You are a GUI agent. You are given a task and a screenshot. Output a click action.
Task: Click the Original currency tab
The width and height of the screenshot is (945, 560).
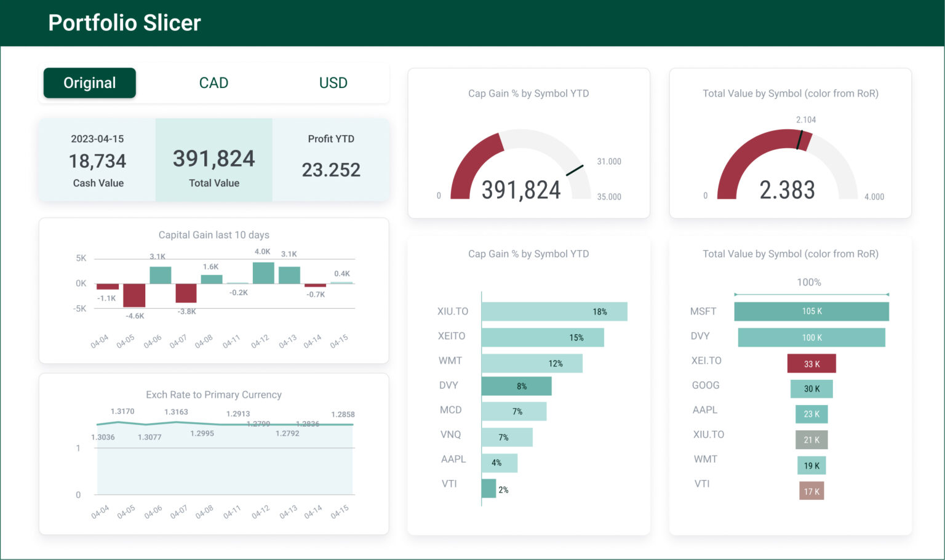coord(89,82)
